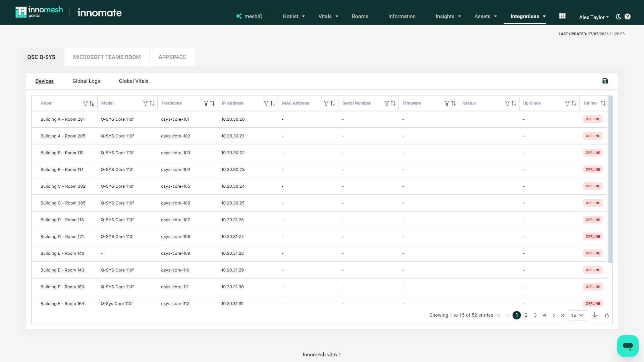644x362 pixels.
Task: Select the Building C - Room 305 cell
Action: (63, 203)
